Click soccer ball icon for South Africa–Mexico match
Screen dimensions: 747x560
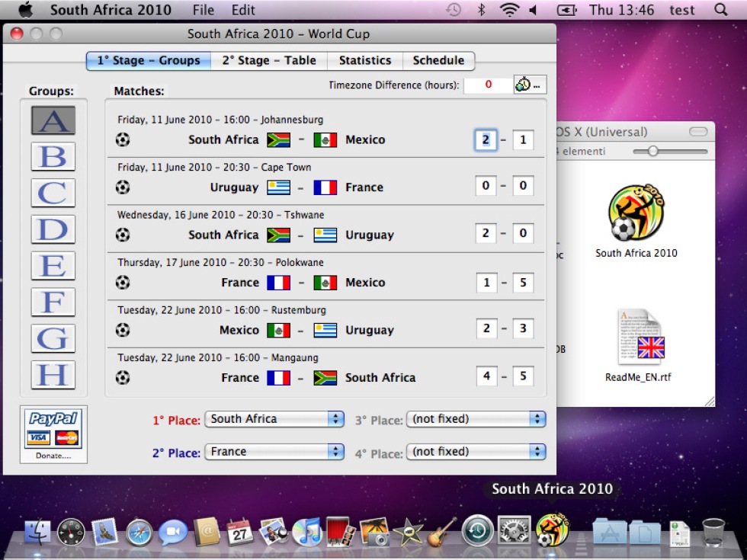[123, 139]
